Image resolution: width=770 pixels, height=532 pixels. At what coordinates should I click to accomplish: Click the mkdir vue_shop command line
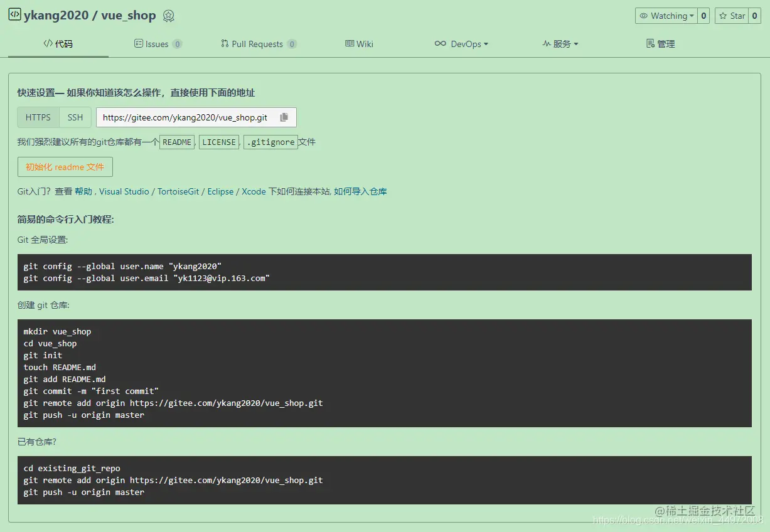coord(57,331)
